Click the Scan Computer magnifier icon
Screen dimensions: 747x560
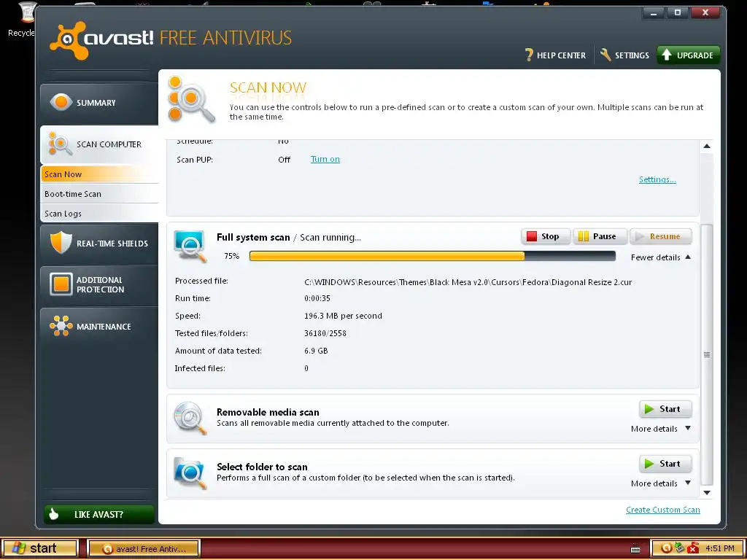pos(61,144)
